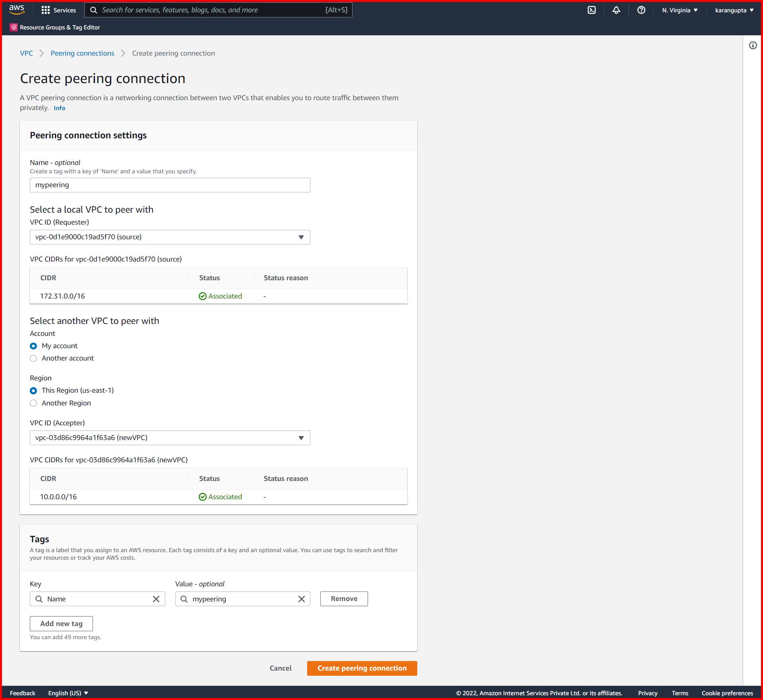Screen dimensions: 763x700
Task: Click the info circle icon on the right
Action: tap(752, 45)
